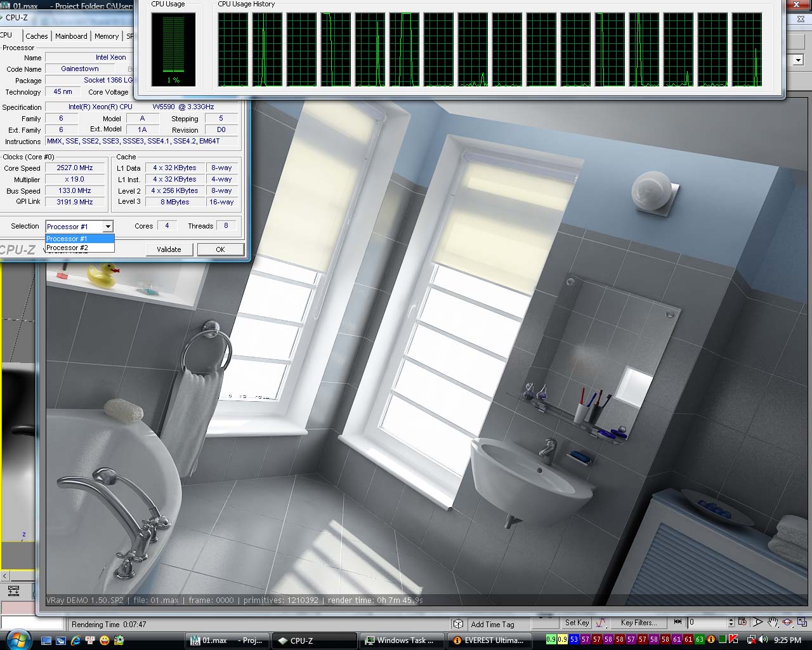812x650 pixels.
Task: Switch to the CPU-Z taskbar button
Action: click(314, 640)
